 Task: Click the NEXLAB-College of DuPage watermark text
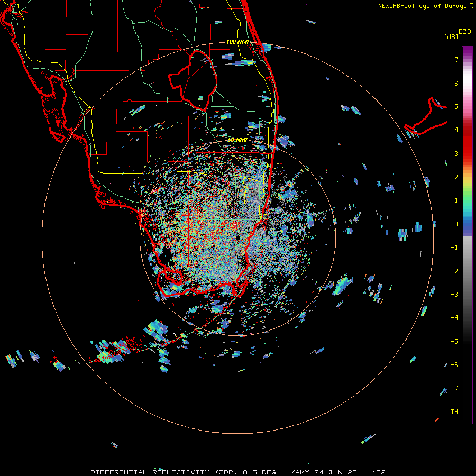[426, 6]
